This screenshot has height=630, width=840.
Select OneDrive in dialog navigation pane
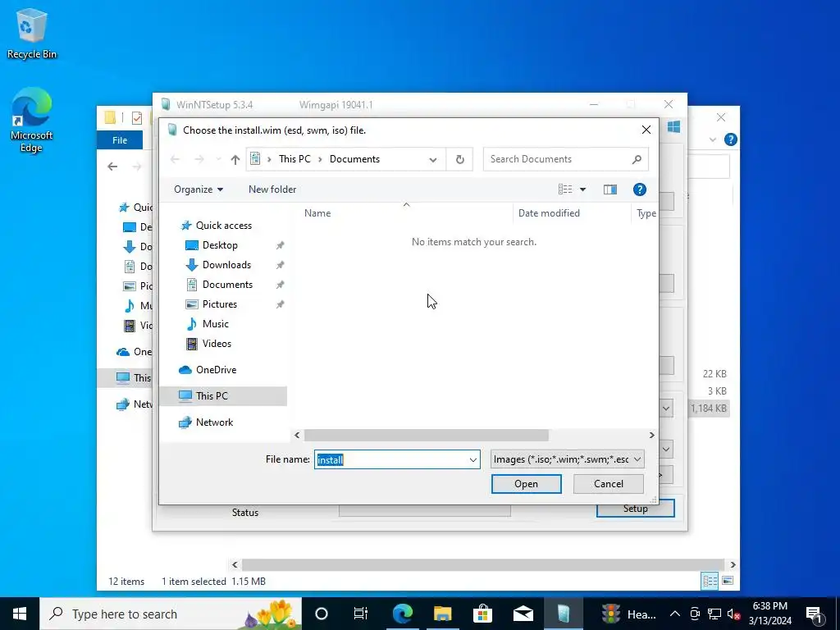(216, 370)
